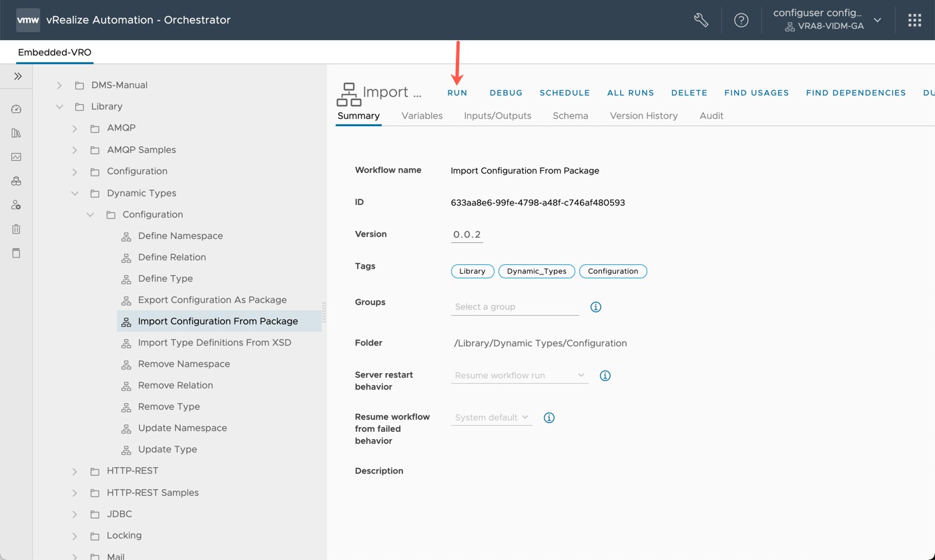
Task: Switch to the Inputs/Outputs tab
Action: click(498, 115)
